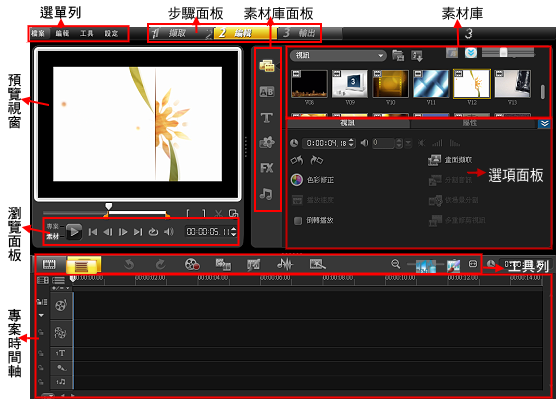
Task: Select the Graphic library icon
Action: tap(267, 143)
